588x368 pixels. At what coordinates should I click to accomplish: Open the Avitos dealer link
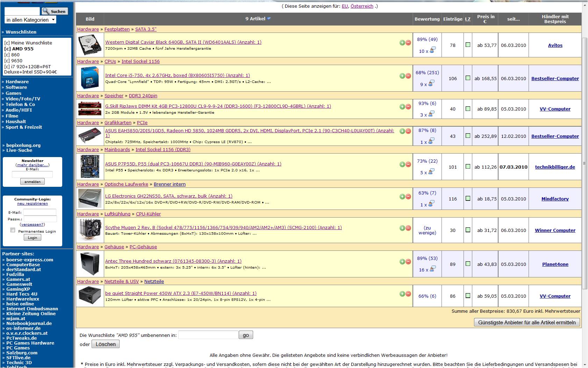click(x=555, y=45)
